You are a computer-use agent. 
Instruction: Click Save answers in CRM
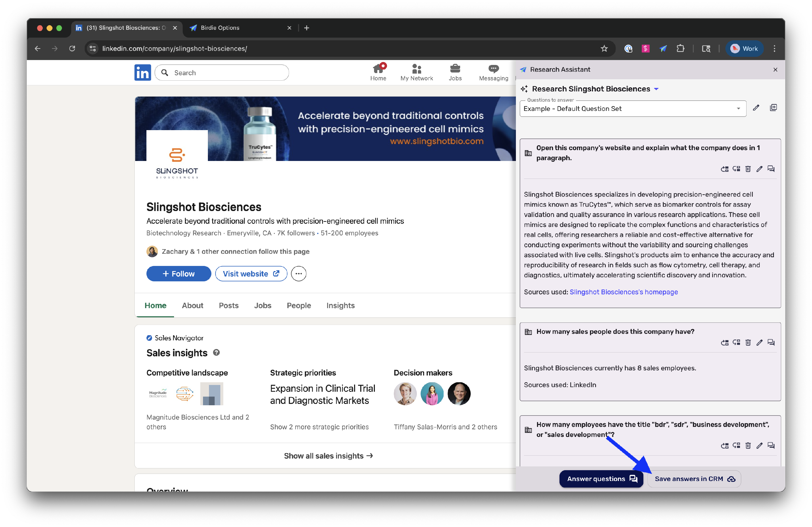tap(694, 479)
